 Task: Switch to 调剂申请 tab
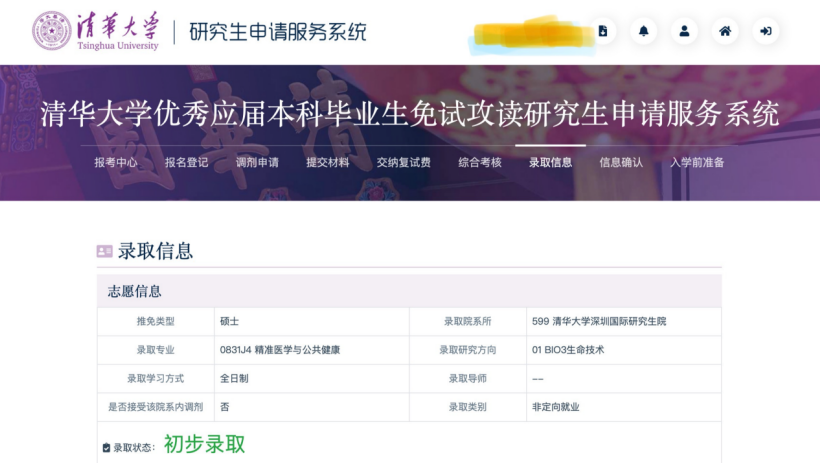[257, 163]
